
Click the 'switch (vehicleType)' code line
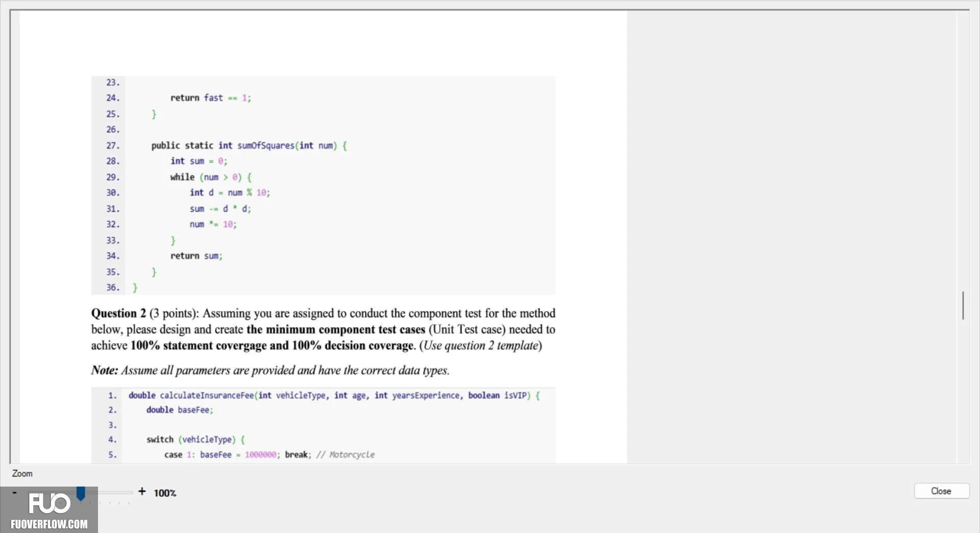point(196,439)
